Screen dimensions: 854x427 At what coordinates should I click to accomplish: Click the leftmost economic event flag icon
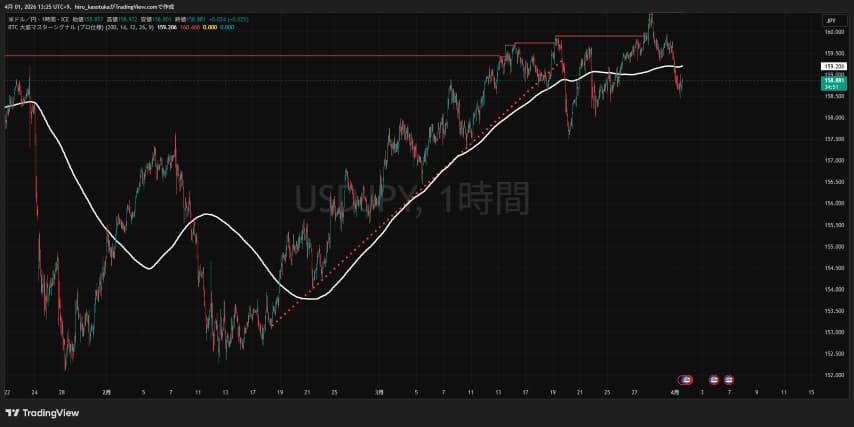pyautogui.click(x=685, y=380)
